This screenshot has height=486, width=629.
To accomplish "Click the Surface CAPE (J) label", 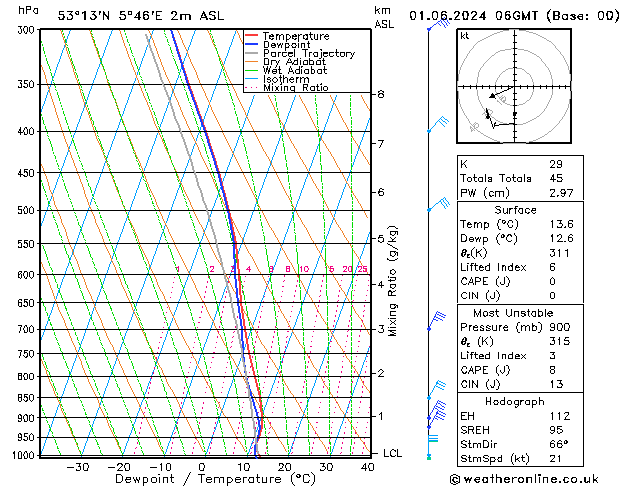I will point(485,281).
